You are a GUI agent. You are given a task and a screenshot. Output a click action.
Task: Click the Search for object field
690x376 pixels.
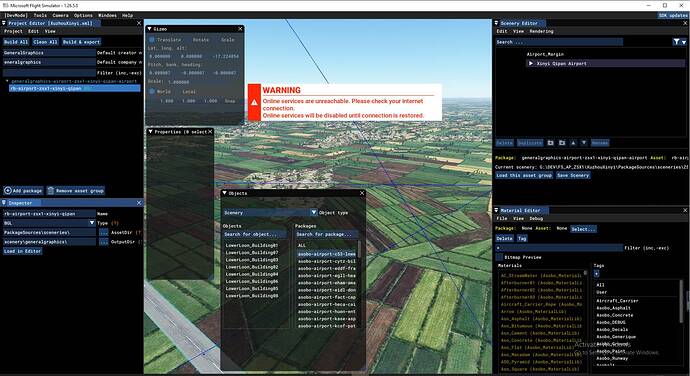click(255, 234)
